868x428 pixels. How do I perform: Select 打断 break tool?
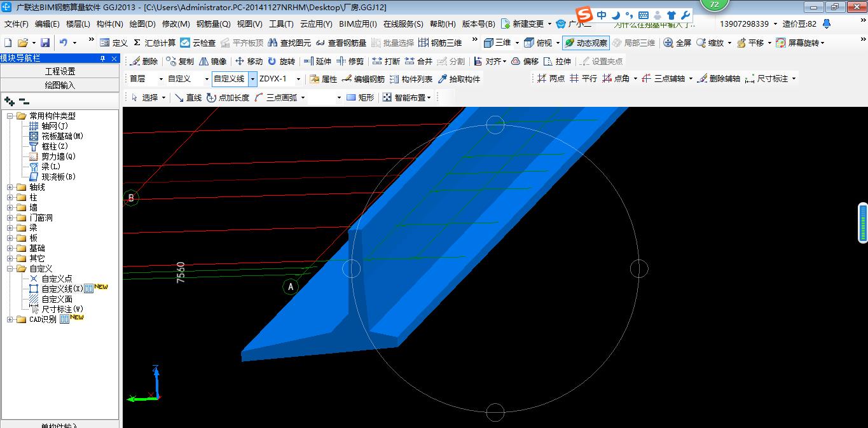[x=386, y=61]
